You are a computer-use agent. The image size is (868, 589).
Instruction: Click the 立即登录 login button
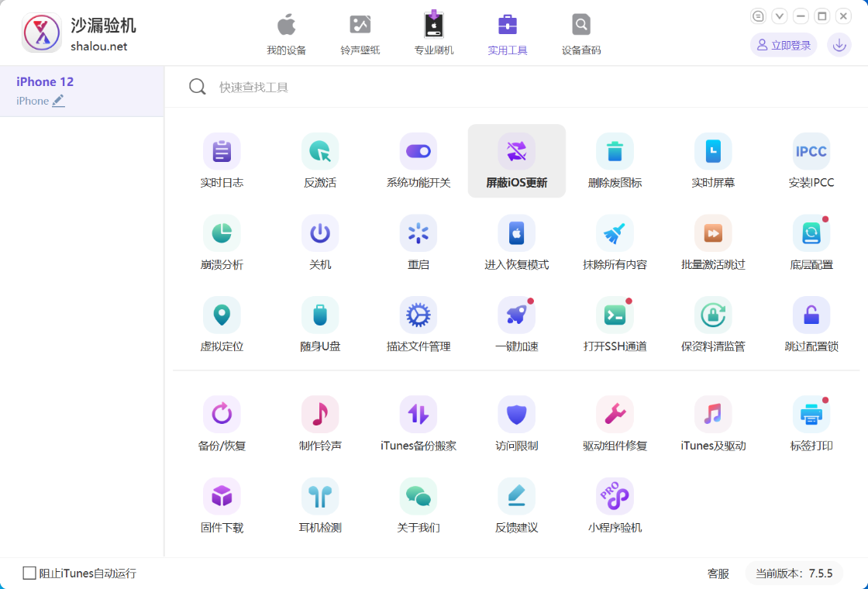tap(784, 45)
